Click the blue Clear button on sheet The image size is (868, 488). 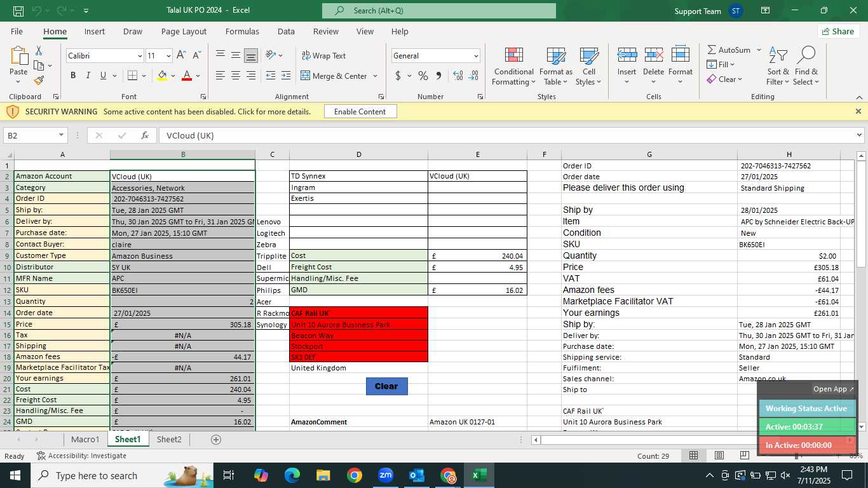click(x=386, y=386)
